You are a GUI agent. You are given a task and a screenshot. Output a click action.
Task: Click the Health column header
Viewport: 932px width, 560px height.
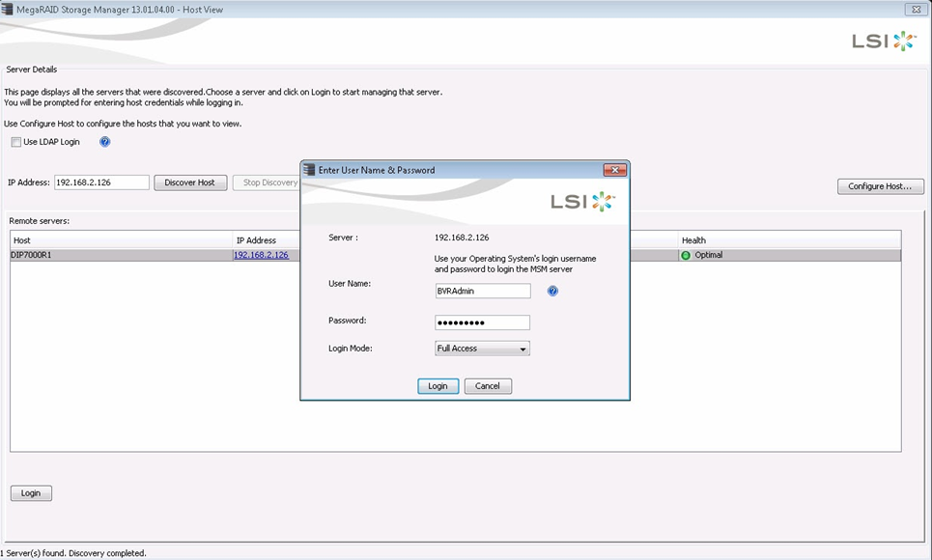coord(789,240)
